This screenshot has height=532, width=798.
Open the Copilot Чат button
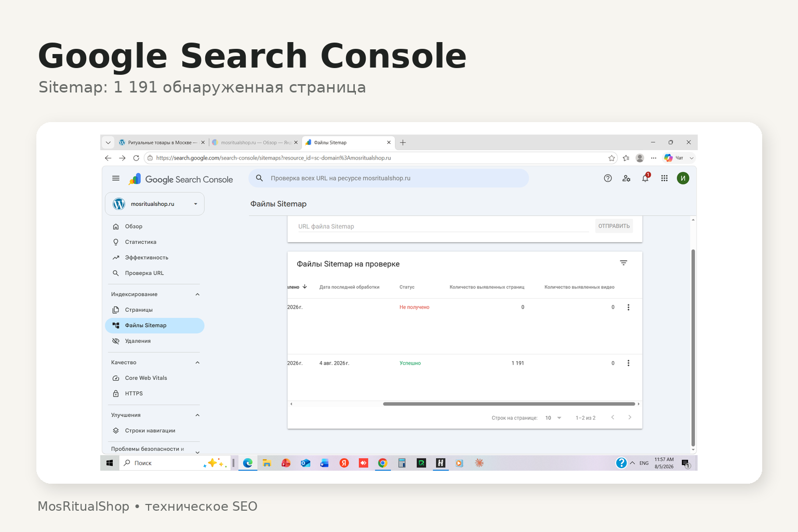[674, 158]
